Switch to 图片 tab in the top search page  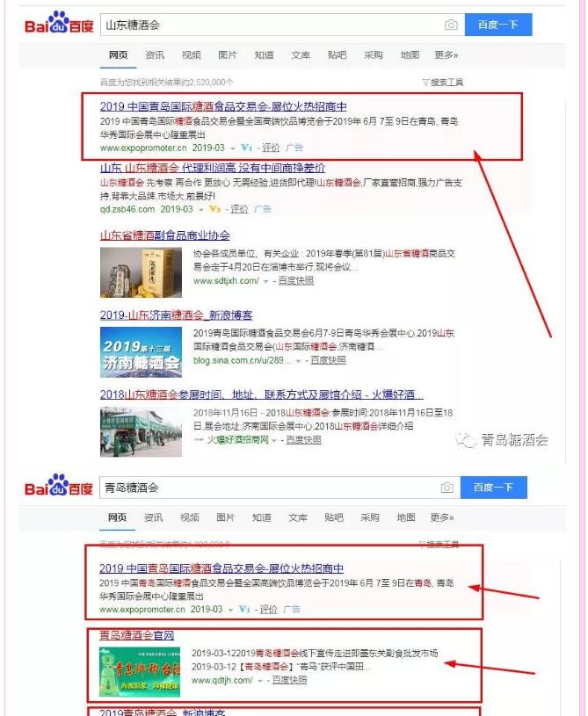click(x=228, y=54)
